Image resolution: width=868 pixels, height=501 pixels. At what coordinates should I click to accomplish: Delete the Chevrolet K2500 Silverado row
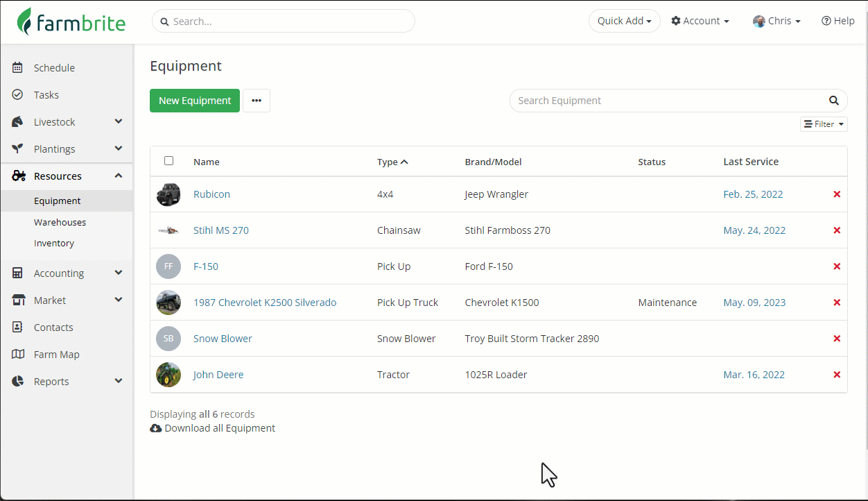pyautogui.click(x=837, y=303)
